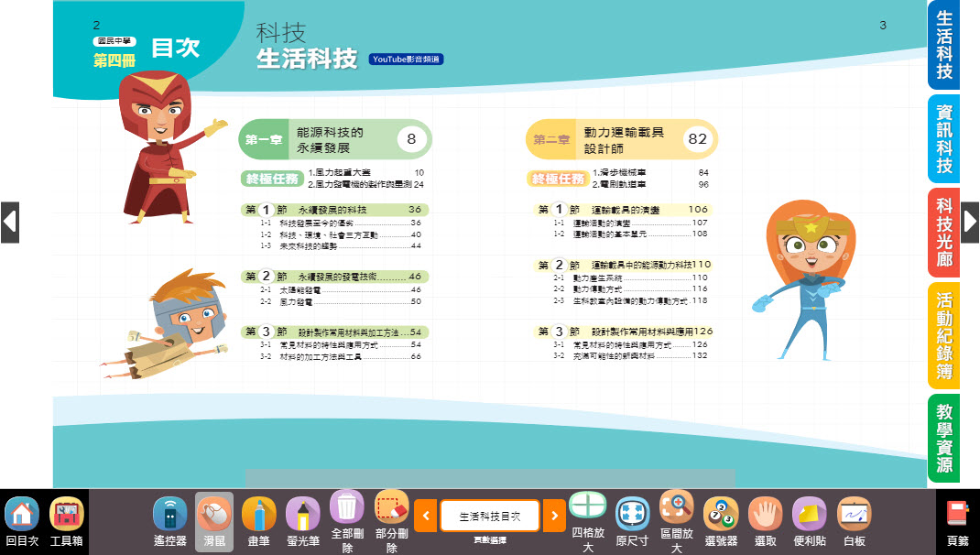Image resolution: width=980 pixels, height=555 pixels.
Task: Open section 第3節 設計製作常用材料與加工方法
Action: click(335, 332)
